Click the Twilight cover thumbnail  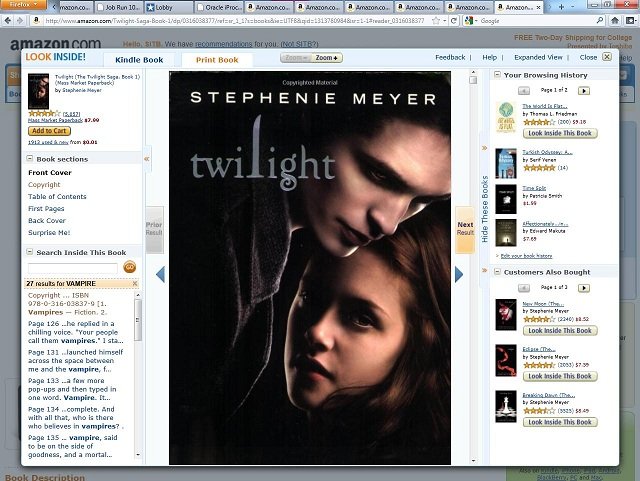pyautogui.click(x=38, y=91)
